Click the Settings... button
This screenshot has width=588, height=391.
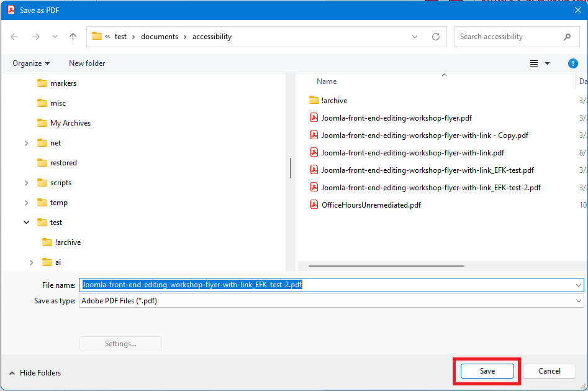tap(120, 344)
